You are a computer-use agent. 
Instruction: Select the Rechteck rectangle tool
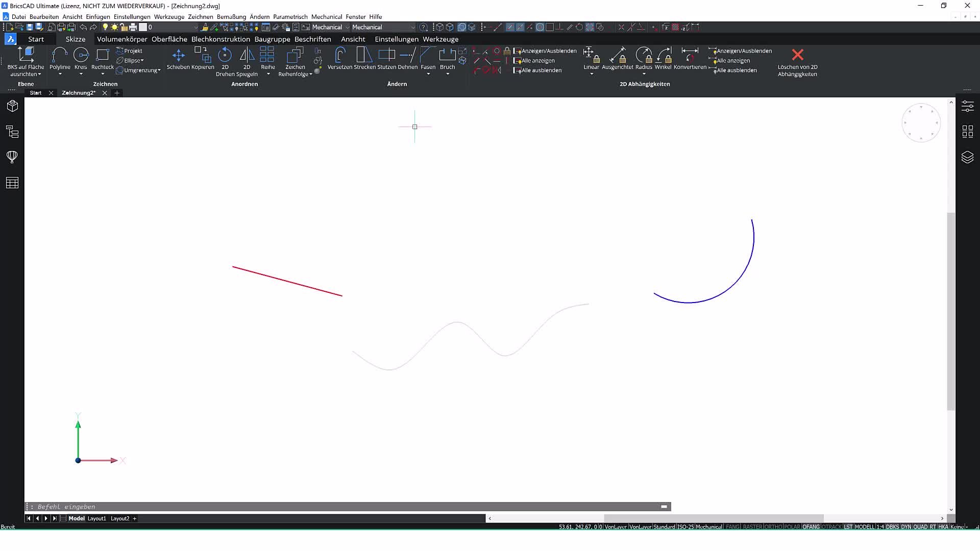[103, 58]
